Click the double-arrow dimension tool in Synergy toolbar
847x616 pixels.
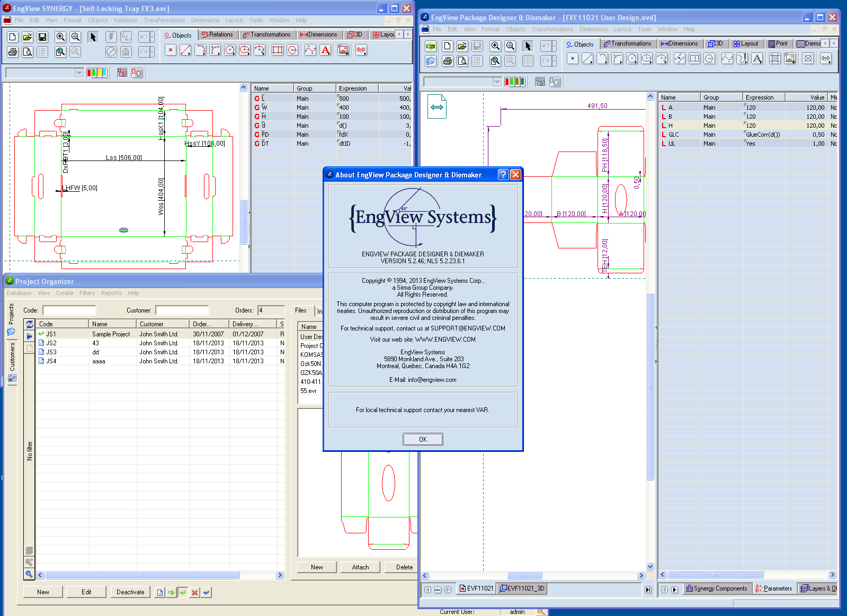(361, 50)
